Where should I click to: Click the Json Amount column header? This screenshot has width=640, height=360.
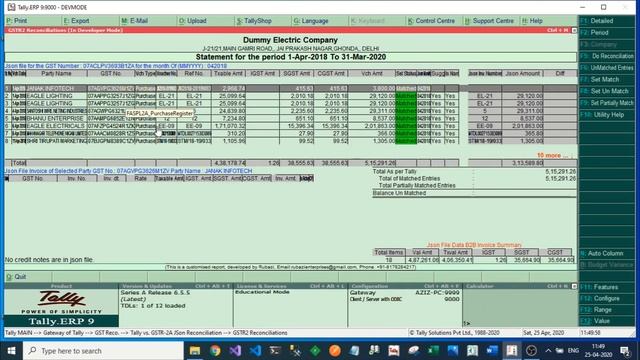[x=522, y=73]
